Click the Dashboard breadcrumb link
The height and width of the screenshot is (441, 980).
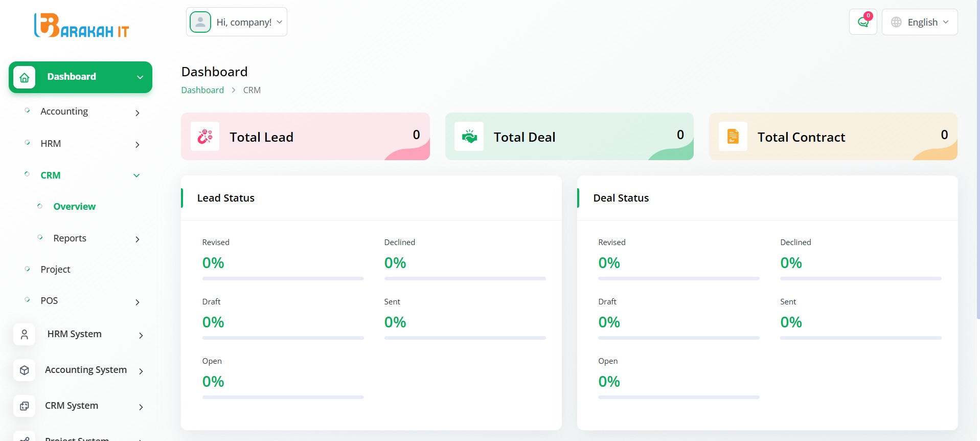click(202, 90)
